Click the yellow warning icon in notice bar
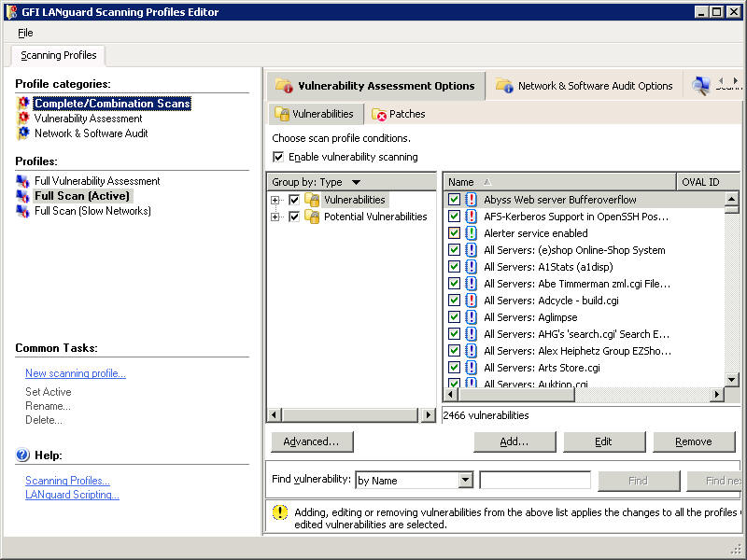The width and height of the screenshot is (747, 560). tap(279, 512)
